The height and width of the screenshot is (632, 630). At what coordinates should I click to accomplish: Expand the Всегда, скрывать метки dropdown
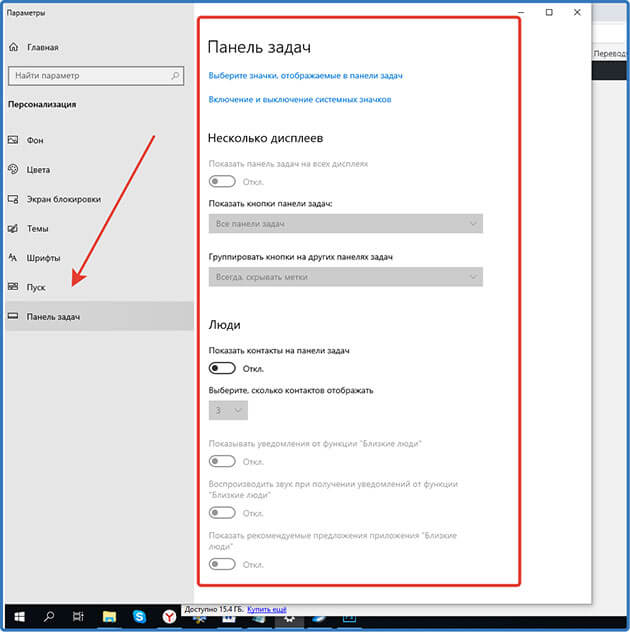pos(345,276)
